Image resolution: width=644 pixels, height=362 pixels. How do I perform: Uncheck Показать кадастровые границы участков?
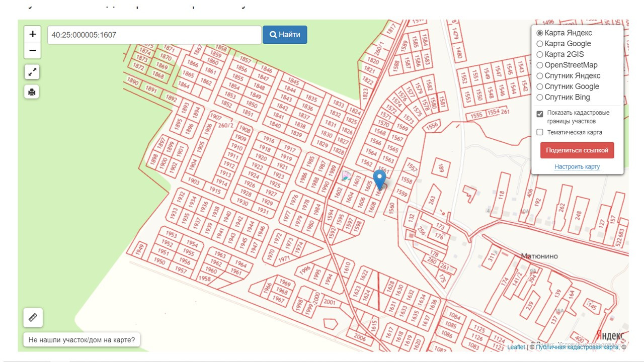pos(540,114)
